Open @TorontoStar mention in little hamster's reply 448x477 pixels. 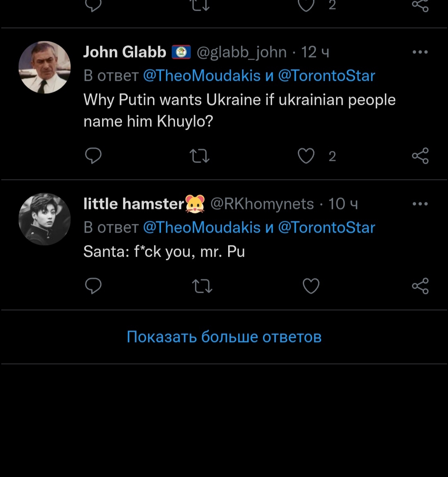pos(326,228)
